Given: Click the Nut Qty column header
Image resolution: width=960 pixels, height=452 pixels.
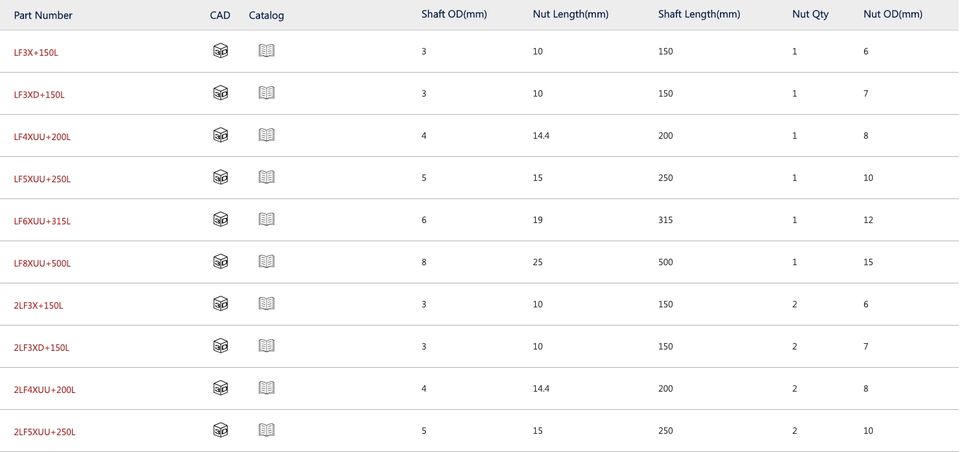Looking at the screenshot, I should click(x=810, y=15).
